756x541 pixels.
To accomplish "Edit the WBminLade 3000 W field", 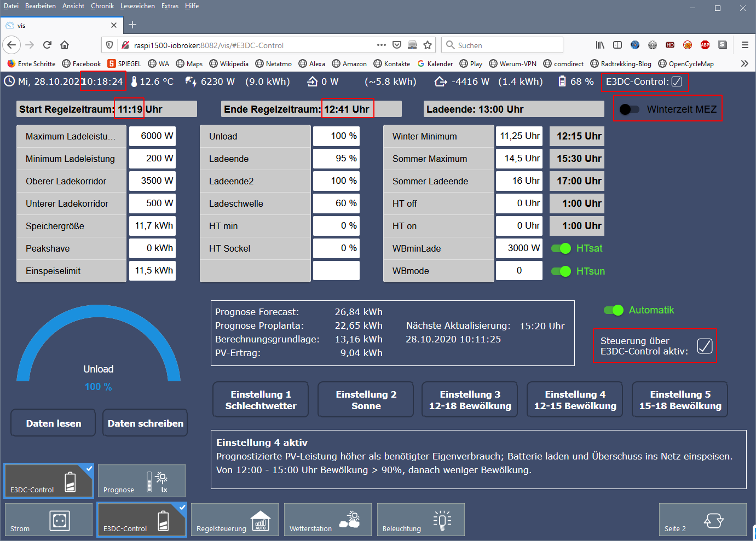I will pyautogui.click(x=519, y=248).
